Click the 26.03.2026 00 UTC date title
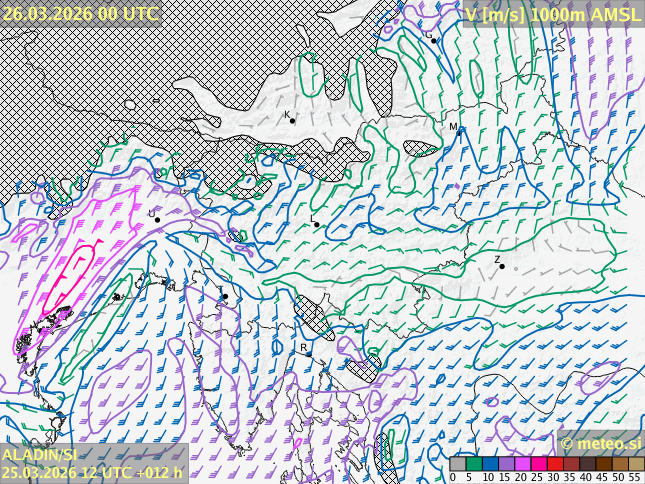Image resolution: width=645 pixels, height=484 pixels. (x=80, y=13)
